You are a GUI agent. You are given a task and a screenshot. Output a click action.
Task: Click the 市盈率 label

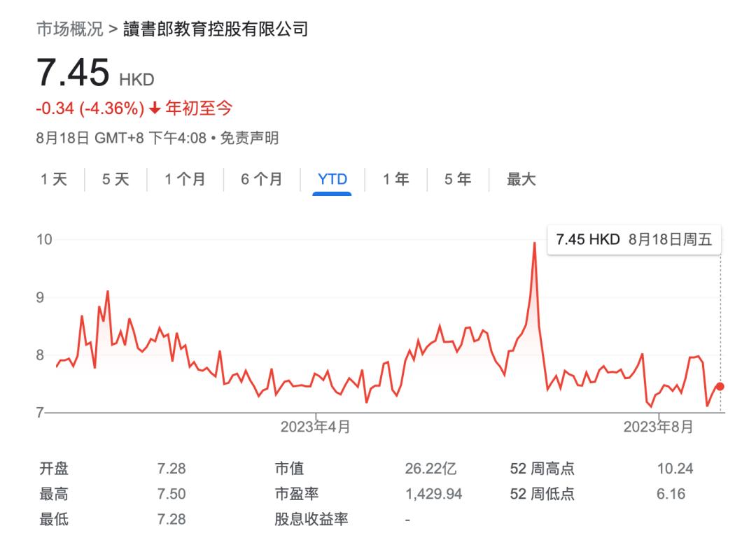pyautogui.click(x=297, y=494)
